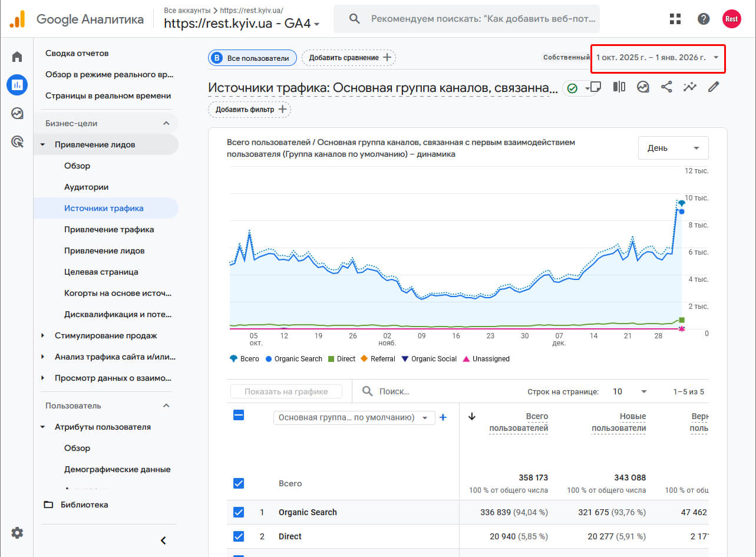Open the date range picker dropdown
This screenshot has width=756, height=557.
[x=658, y=58]
